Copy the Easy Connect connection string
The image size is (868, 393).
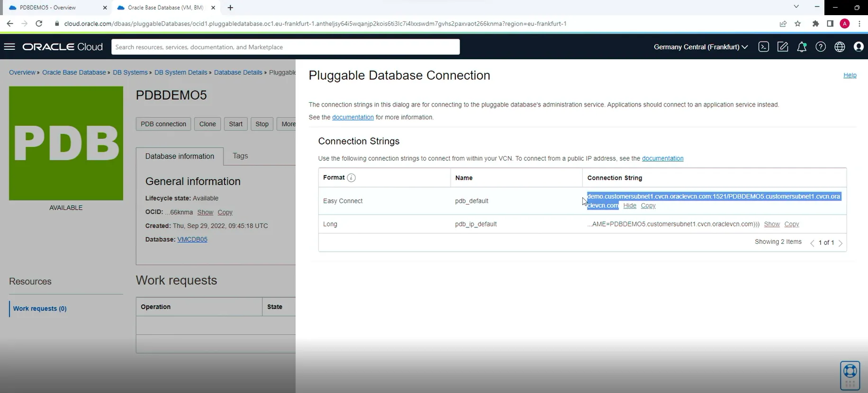[648, 205]
